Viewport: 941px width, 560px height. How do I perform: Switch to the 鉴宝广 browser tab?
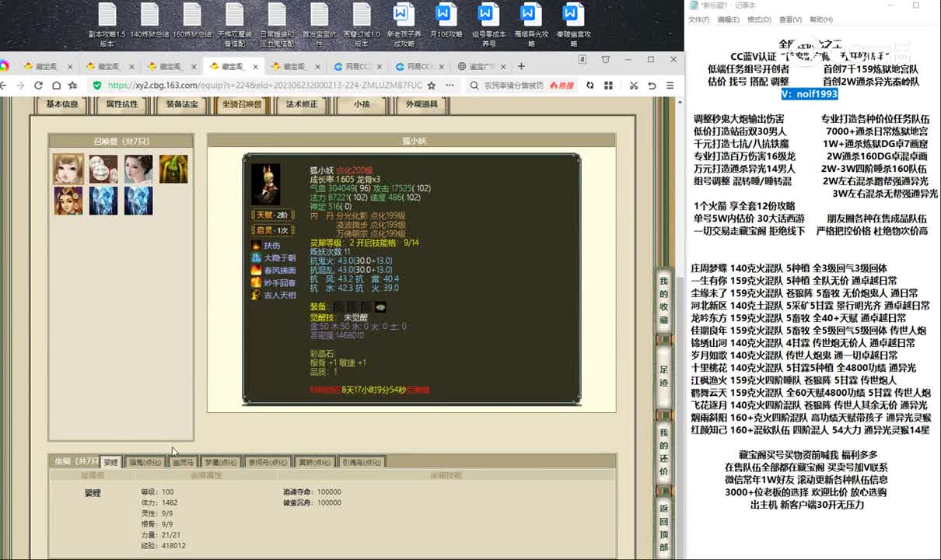482,66
